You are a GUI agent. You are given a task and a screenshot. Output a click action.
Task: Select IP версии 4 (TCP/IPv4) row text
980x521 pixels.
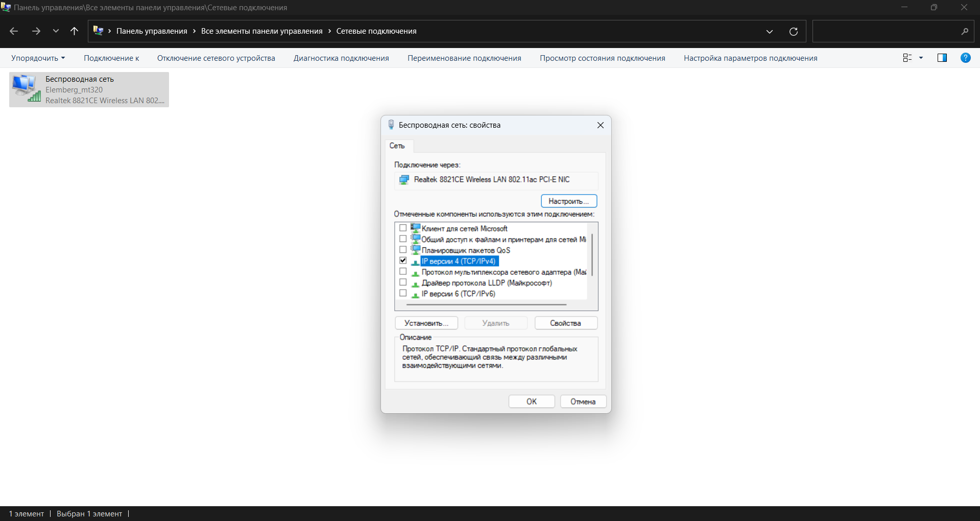[x=459, y=261]
